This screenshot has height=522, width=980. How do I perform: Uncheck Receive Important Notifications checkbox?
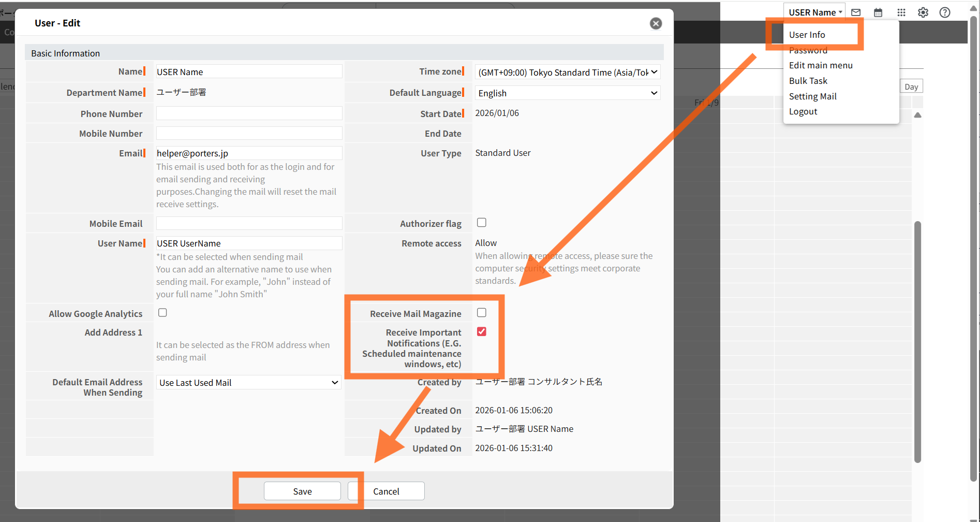482,332
